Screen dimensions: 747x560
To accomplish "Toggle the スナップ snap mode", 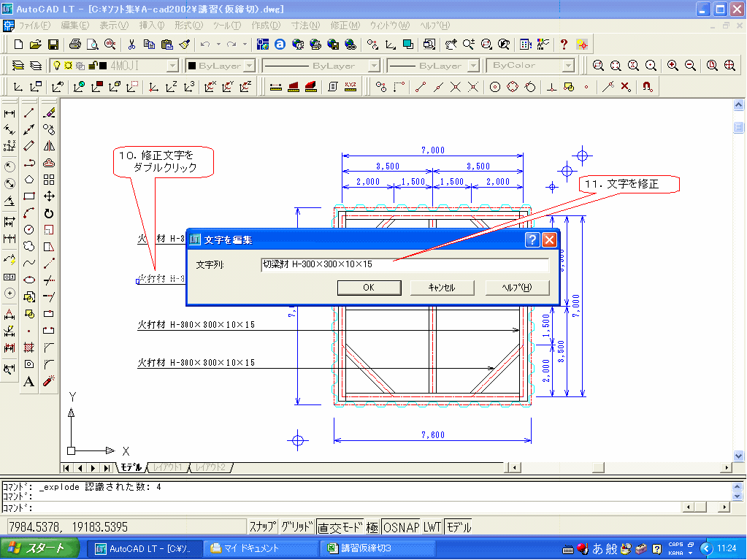I will click(x=262, y=526).
